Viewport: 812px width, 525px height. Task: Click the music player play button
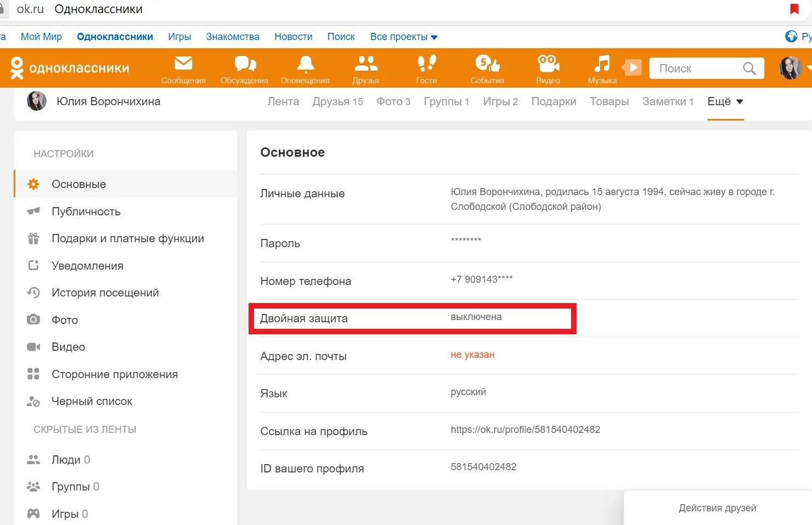coord(632,68)
